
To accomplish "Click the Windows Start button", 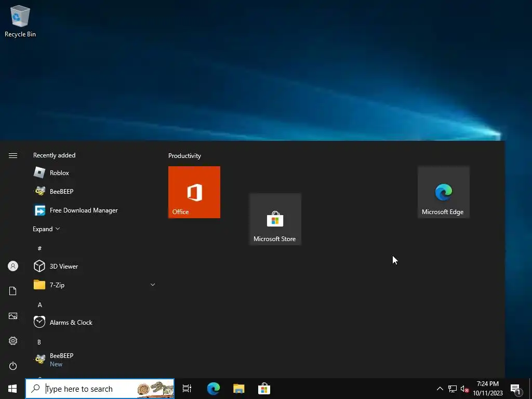I will [x=12, y=389].
